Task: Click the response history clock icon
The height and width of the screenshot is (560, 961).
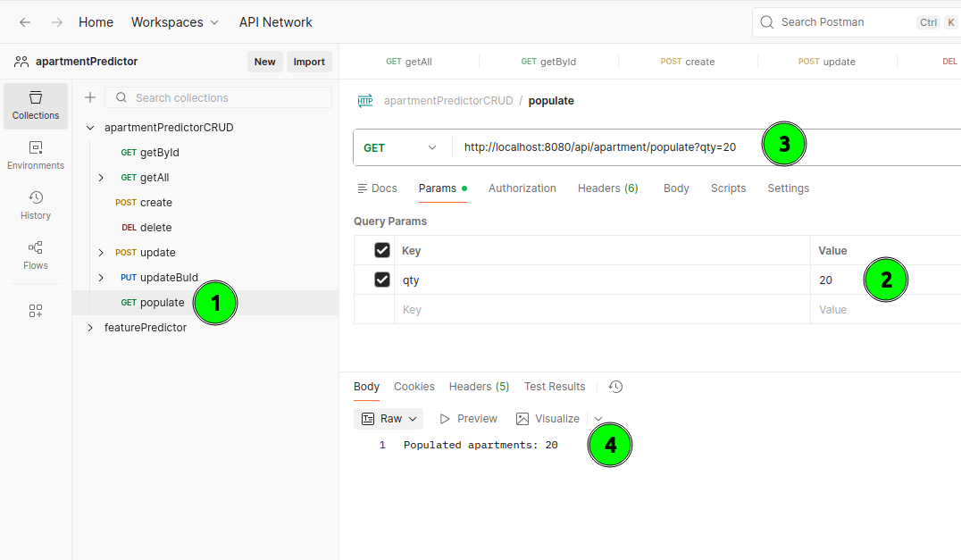Action: point(615,387)
